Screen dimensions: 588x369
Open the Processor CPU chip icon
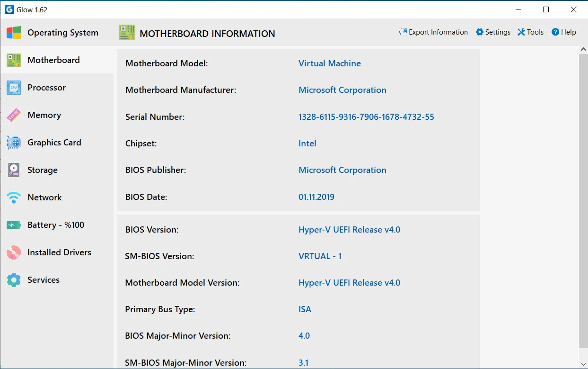[x=14, y=88]
